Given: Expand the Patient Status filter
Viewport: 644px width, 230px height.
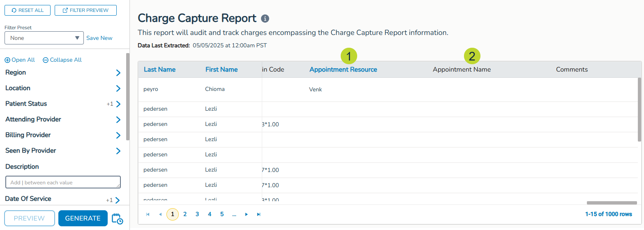Looking at the screenshot, I should click(118, 104).
